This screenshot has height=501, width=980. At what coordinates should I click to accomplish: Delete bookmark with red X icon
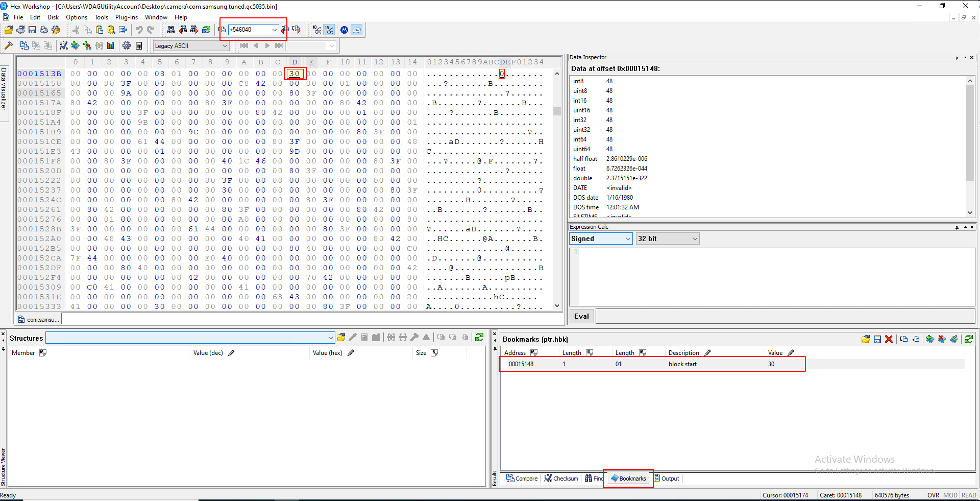click(x=889, y=339)
